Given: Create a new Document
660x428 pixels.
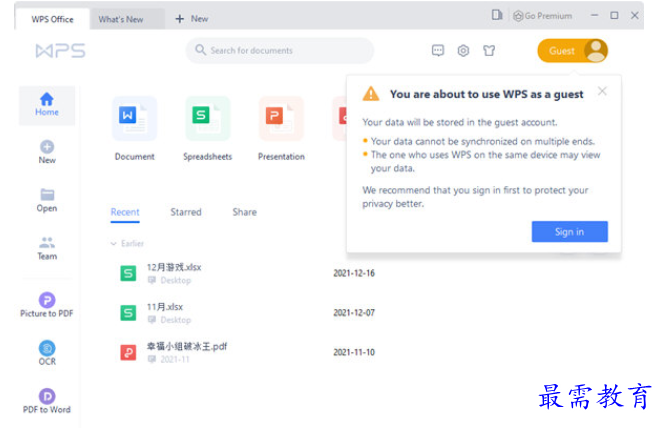Looking at the screenshot, I should coord(134,129).
